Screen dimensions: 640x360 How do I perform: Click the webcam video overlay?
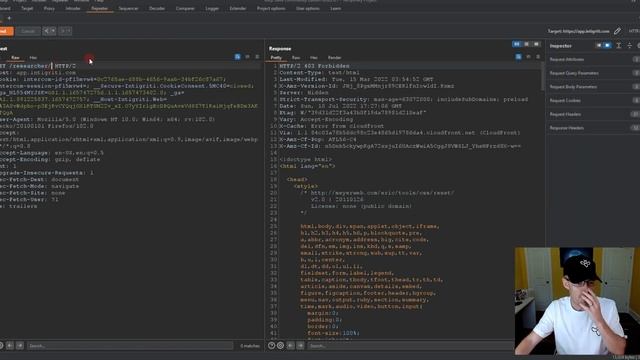click(577, 301)
